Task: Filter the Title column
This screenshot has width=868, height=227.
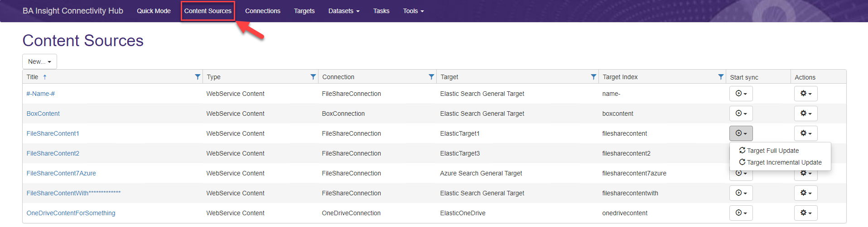Action: click(198, 77)
